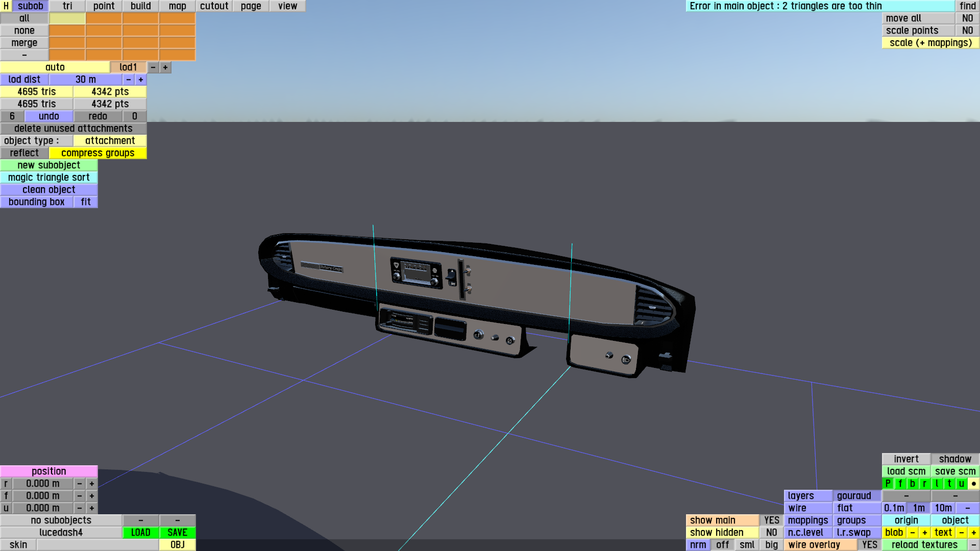Increase blob size with plus
The height and width of the screenshot is (551, 980).
[924, 533]
